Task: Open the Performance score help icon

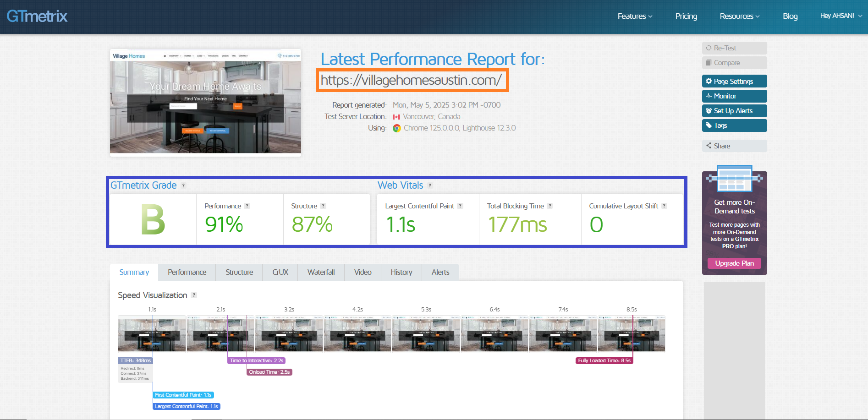Action: 247,206
